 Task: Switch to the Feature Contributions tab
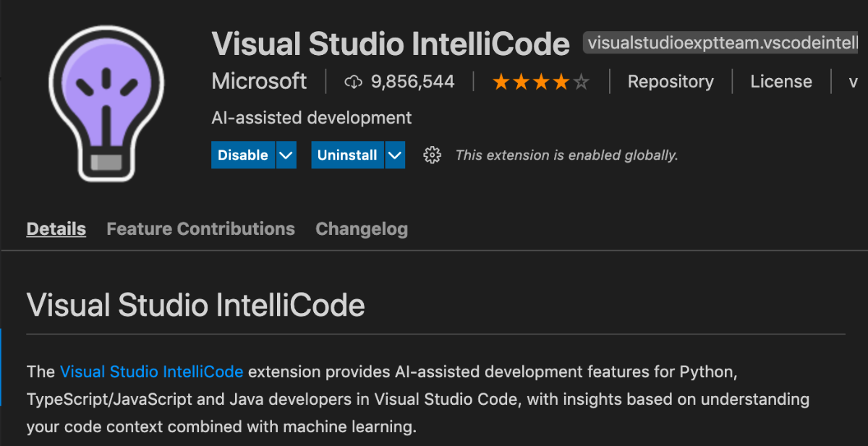[x=200, y=228]
